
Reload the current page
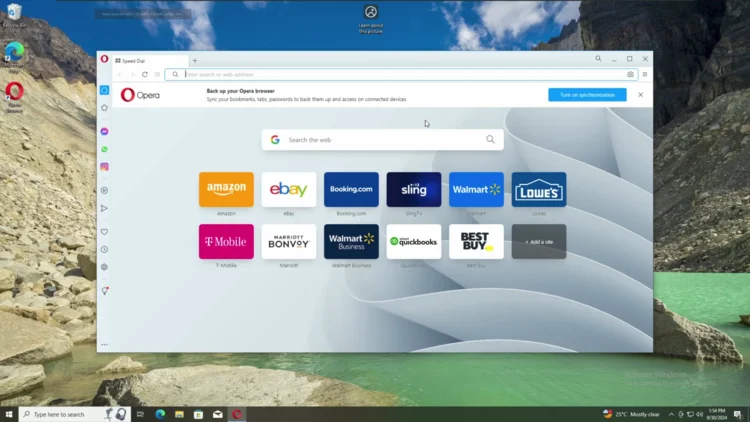tap(144, 74)
